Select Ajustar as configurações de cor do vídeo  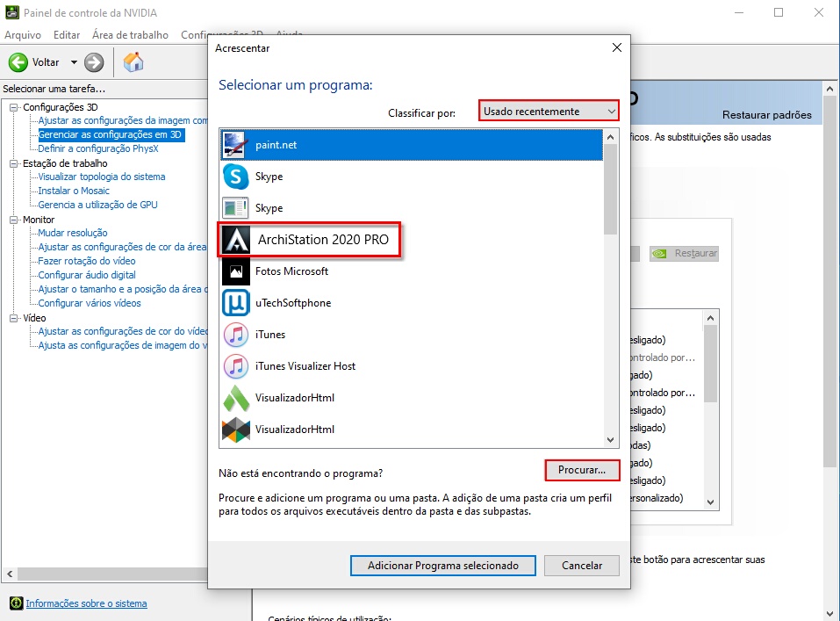(x=123, y=331)
